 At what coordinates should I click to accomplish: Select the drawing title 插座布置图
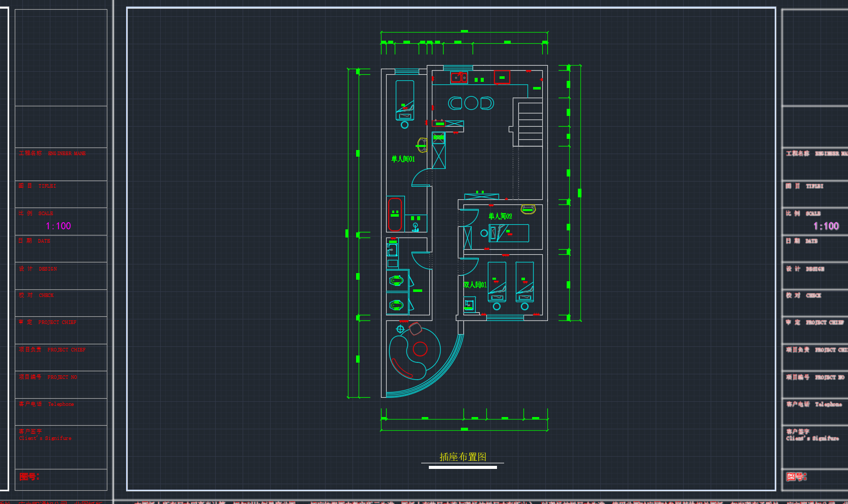[x=462, y=457]
